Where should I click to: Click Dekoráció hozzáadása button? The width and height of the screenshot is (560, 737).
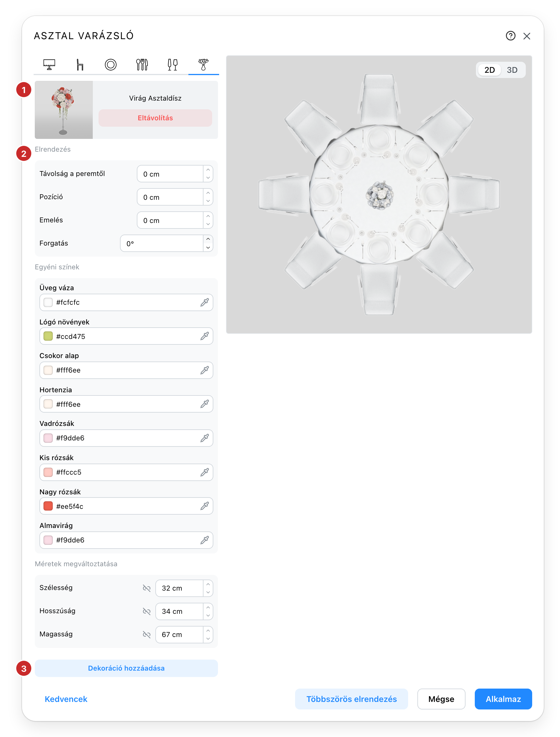pyautogui.click(x=126, y=668)
